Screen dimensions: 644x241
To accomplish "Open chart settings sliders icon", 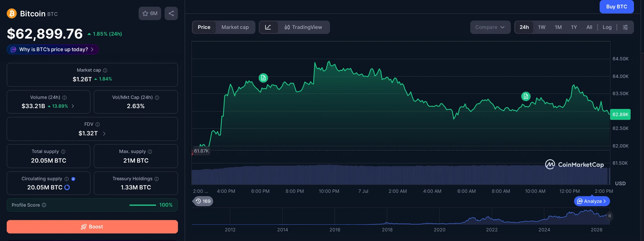I will pyautogui.click(x=625, y=27).
